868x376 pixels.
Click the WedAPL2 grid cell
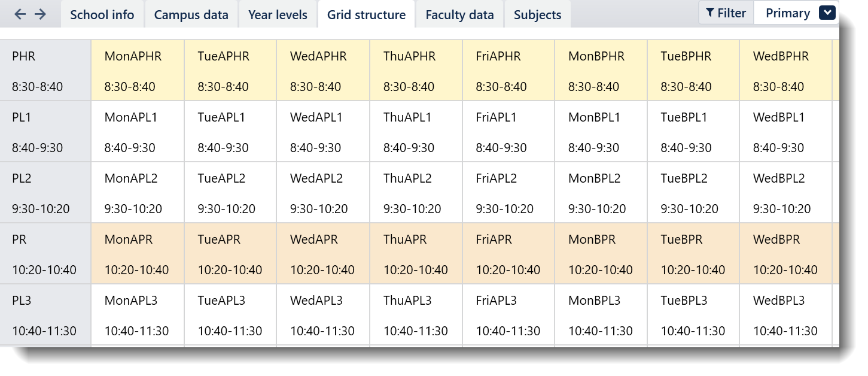click(323, 193)
